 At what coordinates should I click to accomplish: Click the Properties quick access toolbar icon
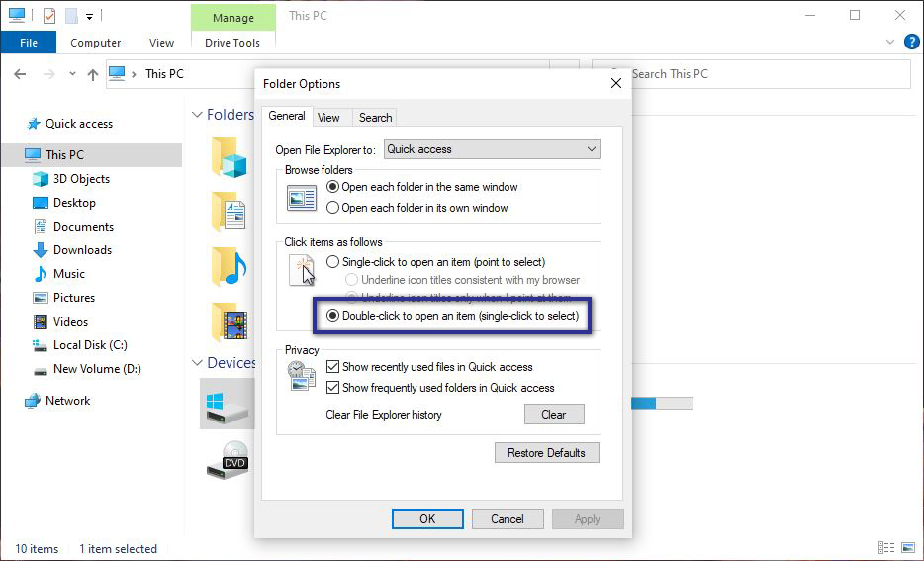(49, 16)
